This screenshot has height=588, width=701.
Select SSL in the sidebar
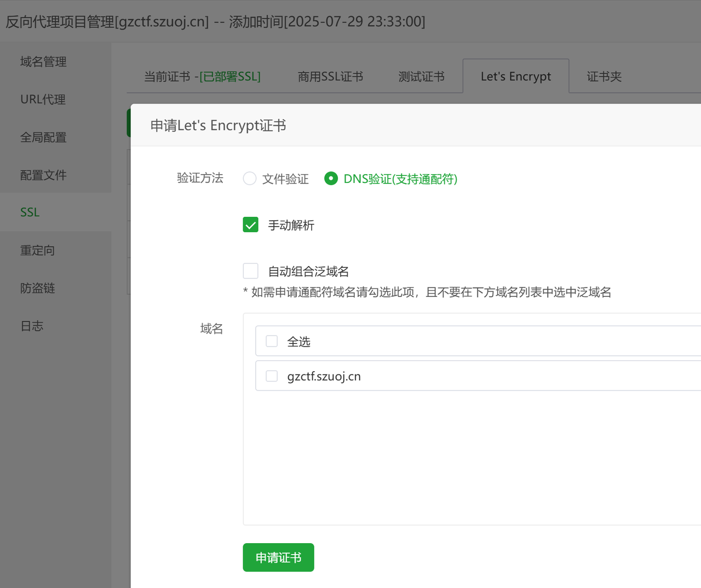30,212
